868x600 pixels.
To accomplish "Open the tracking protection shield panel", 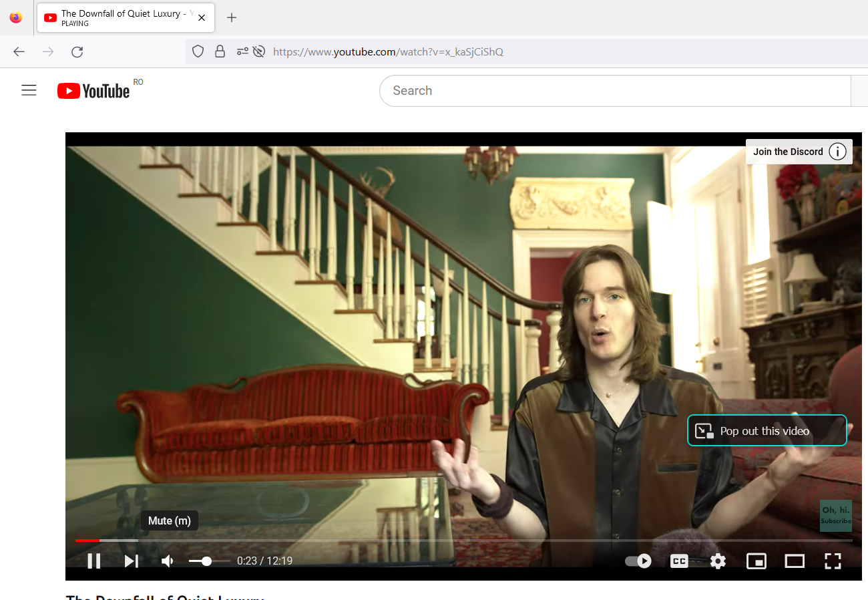I will coord(198,51).
